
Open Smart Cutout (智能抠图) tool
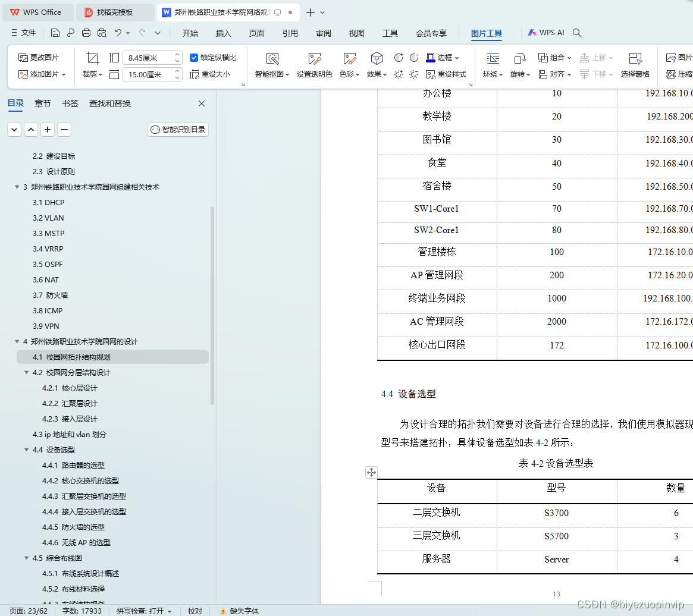tap(272, 65)
